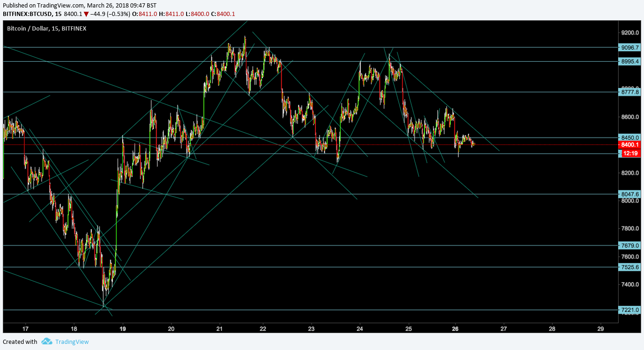Click date 17 on the time axis
Screen dimensions: 644x350
pyautogui.click(x=25, y=328)
